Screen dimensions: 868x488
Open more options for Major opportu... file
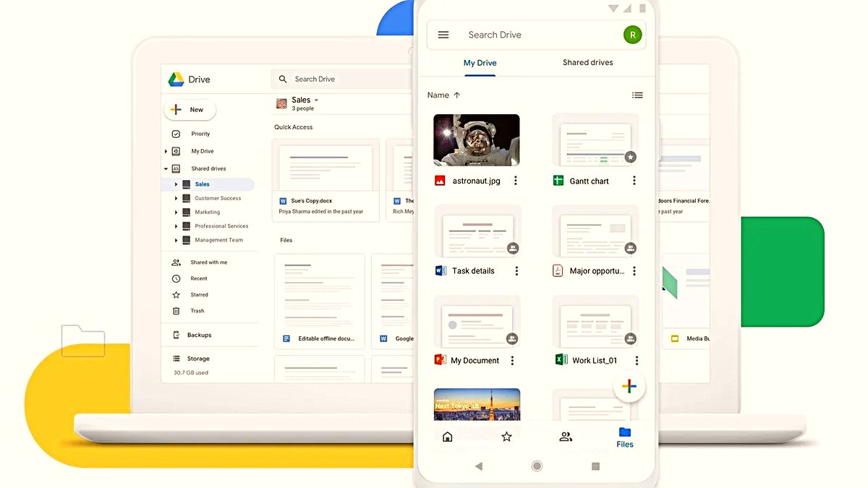(634, 270)
